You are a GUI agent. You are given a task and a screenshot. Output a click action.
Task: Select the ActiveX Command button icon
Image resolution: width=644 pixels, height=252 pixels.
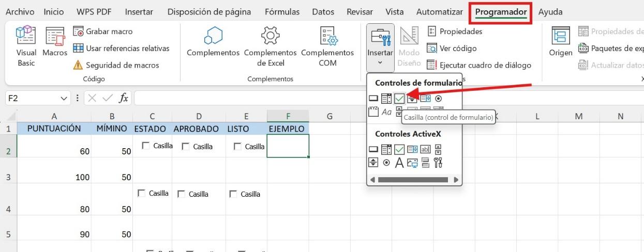pyautogui.click(x=373, y=150)
